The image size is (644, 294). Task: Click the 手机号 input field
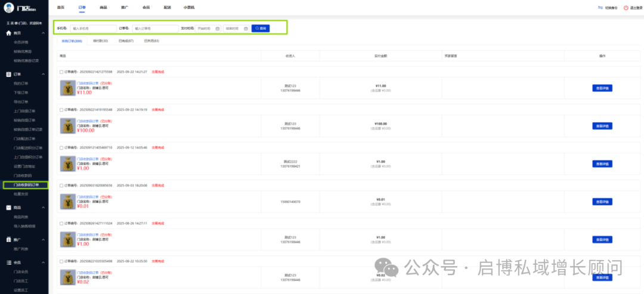pyautogui.click(x=92, y=28)
